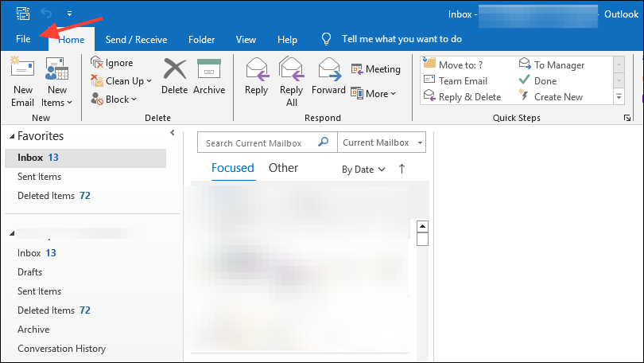Select Sent Items under Favorites
Screen dimensions: 644x363
click(39, 177)
